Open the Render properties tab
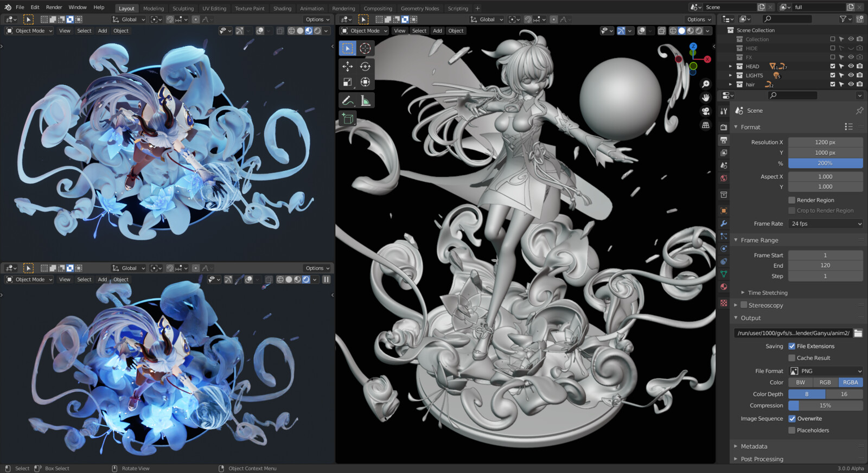Viewport: 868px width, 473px height. 724,127
